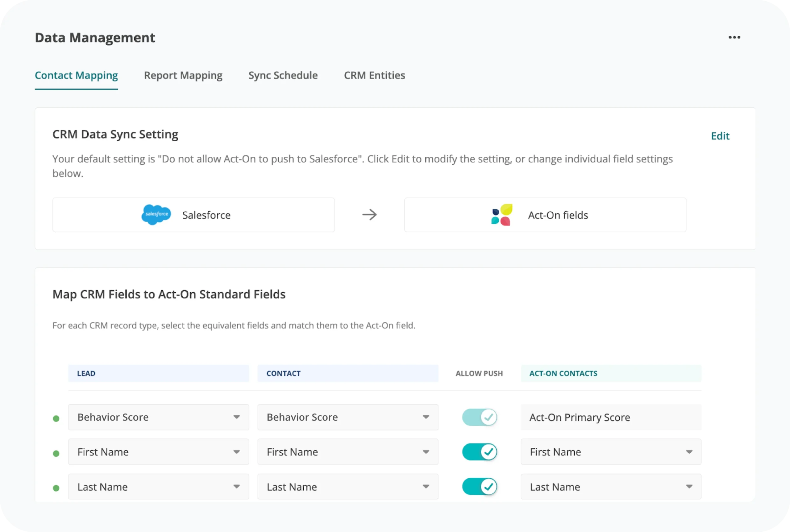
Task: Click the arrow between Salesforce and Act-On
Action: pos(369,215)
